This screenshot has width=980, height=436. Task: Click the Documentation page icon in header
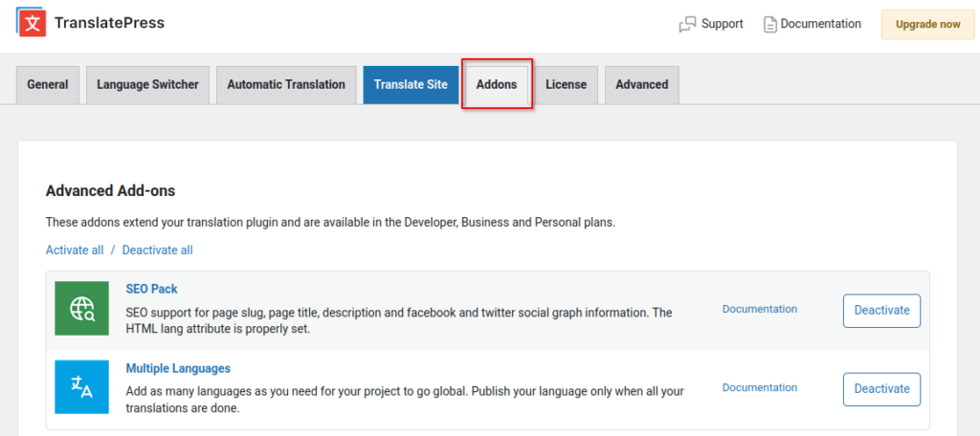click(770, 24)
